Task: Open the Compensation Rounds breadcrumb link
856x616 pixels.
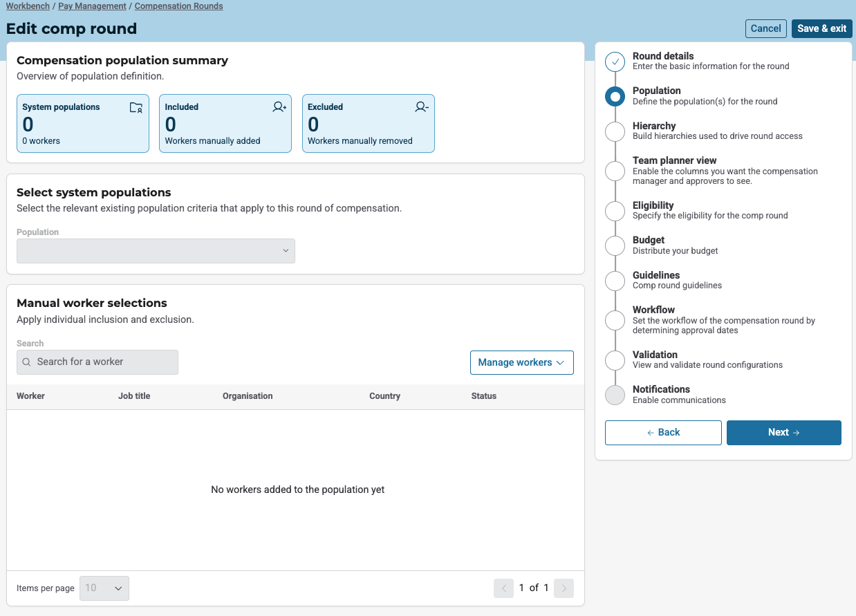Action: 178,6
